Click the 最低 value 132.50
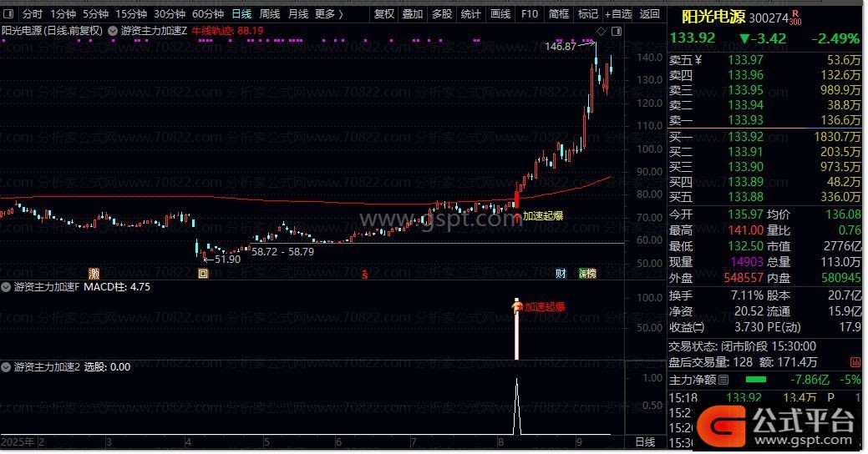 [x=745, y=246]
